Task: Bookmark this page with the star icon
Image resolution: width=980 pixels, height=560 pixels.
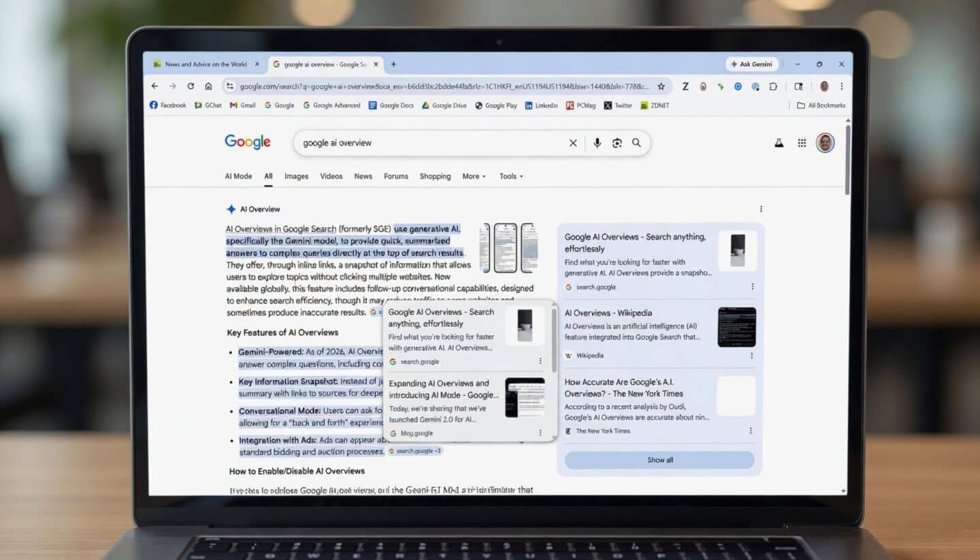Action: [661, 86]
